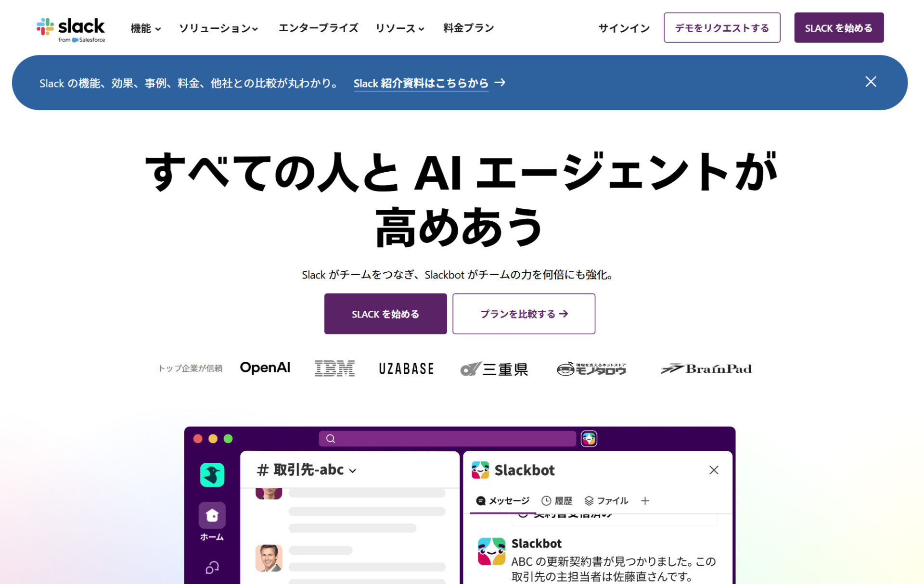Image resolution: width=924 pixels, height=584 pixels.
Task: Click the search magnifier icon in mockup
Action: tap(331, 439)
